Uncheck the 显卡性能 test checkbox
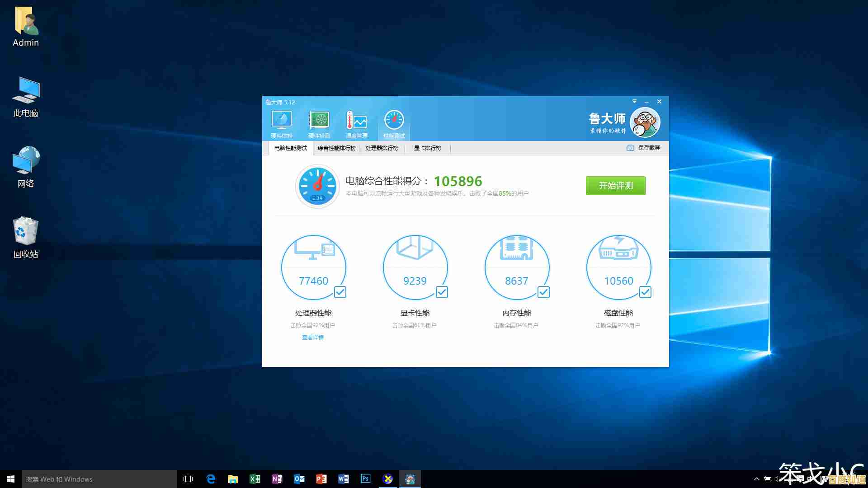This screenshot has width=868, height=488. (442, 292)
